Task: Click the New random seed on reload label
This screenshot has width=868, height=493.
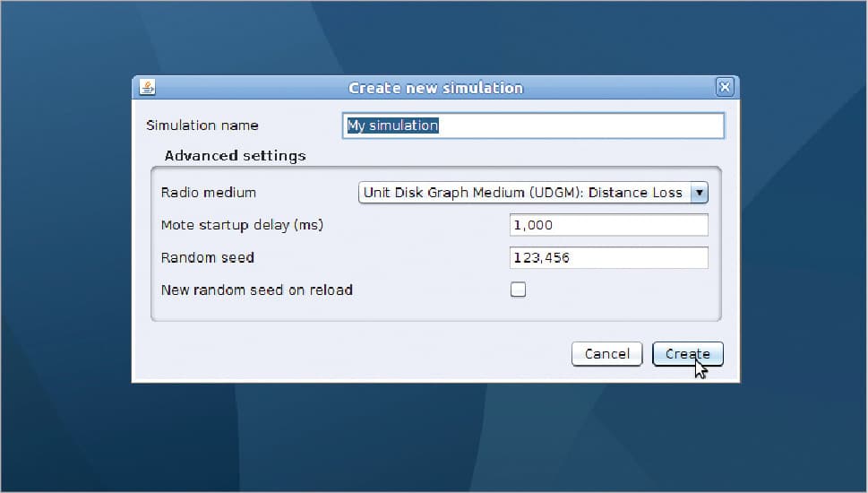Action: tap(256, 290)
